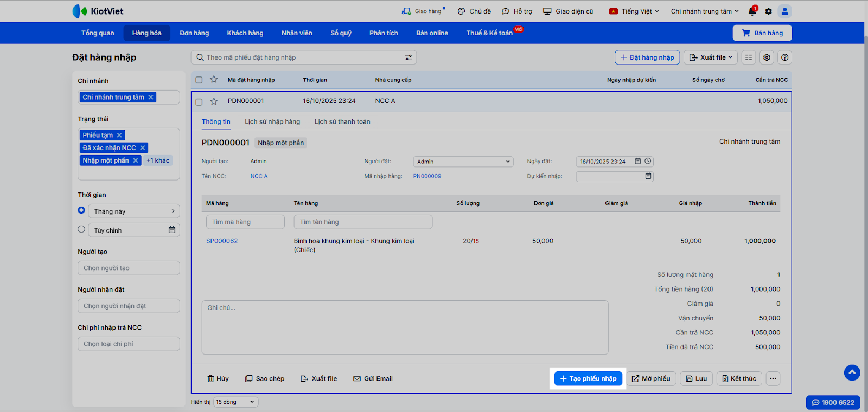Check the PDN000001 row checkbox

click(199, 101)
